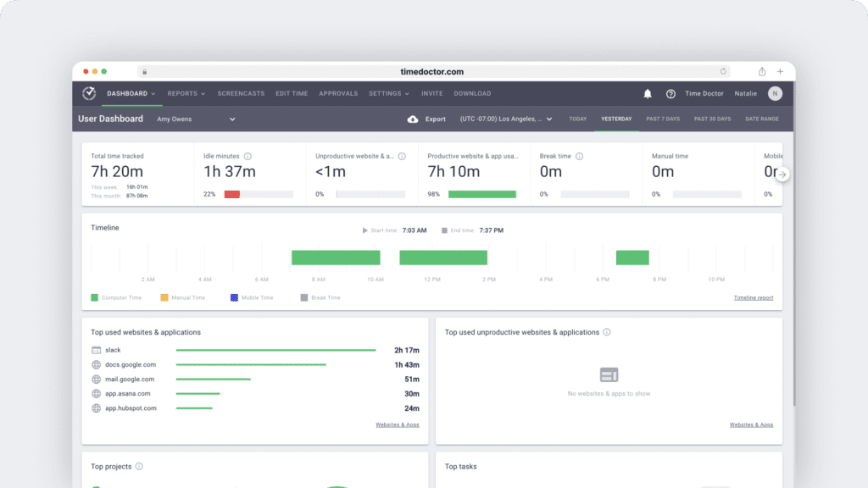Open the Timeline report link
The height and width of the screenshot is (488, 868).
754,297
